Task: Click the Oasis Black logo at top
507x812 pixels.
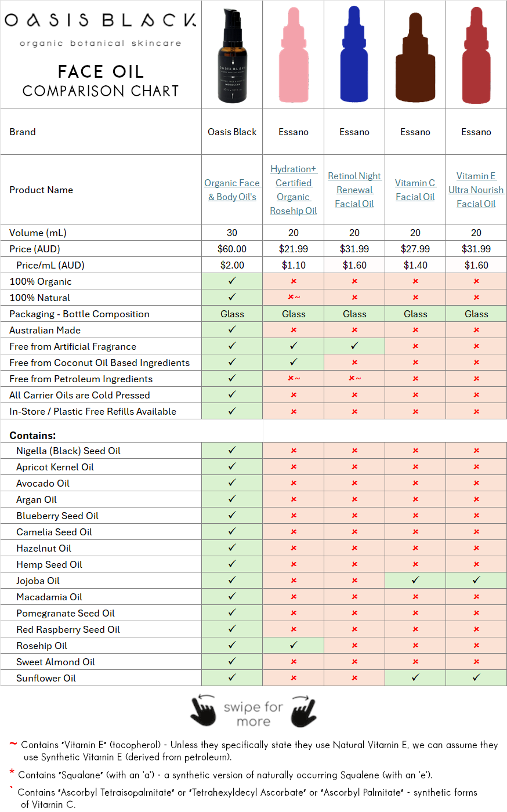Action: click(x=100, y=21)
